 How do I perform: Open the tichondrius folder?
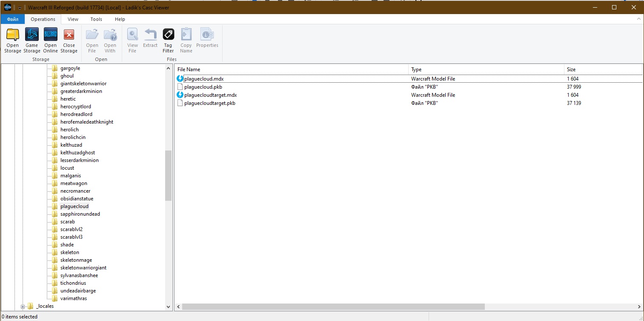73,283
